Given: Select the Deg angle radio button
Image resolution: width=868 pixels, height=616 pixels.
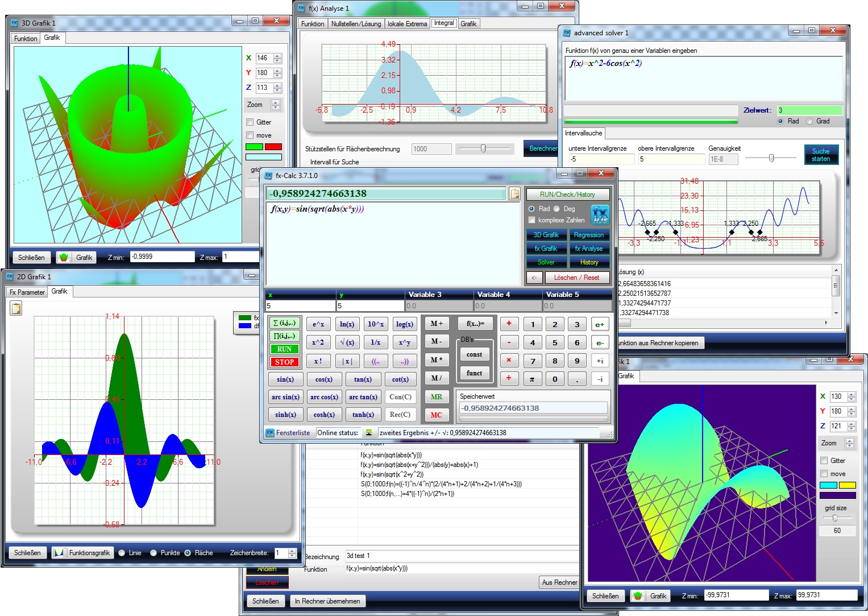Looking at the screenshot, I should point(556,209).
